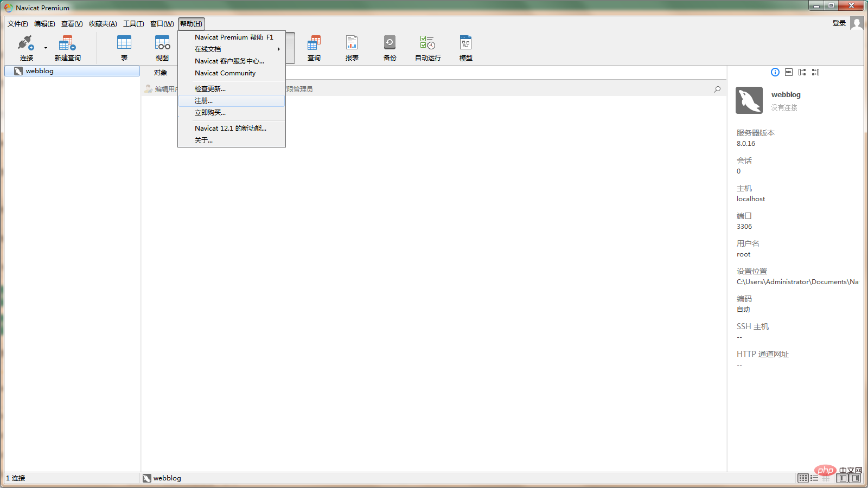Minimize the Navicat Premium window
The height and width of the screenshot is (488, 868).
pyautogui.click(x=816, y=6)
